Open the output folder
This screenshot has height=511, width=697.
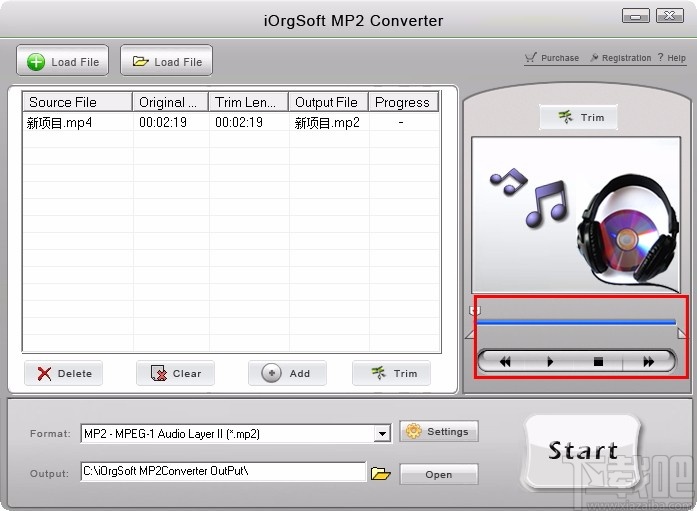439,475
